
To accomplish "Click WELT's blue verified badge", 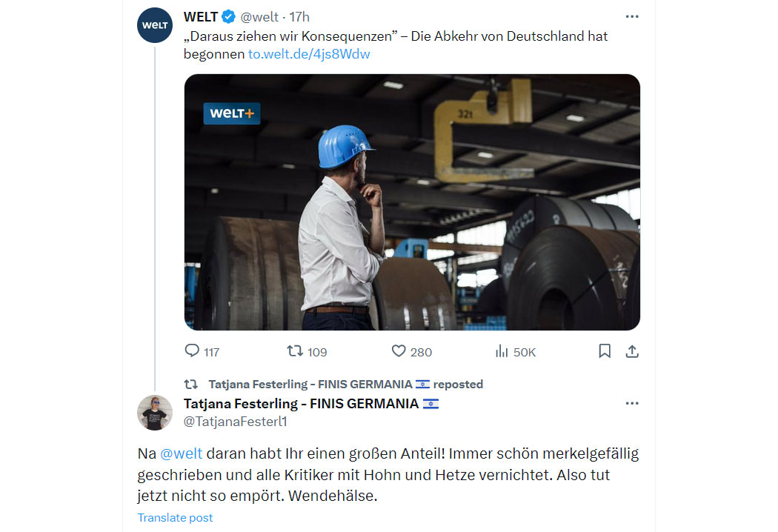I will coord(228,17).
